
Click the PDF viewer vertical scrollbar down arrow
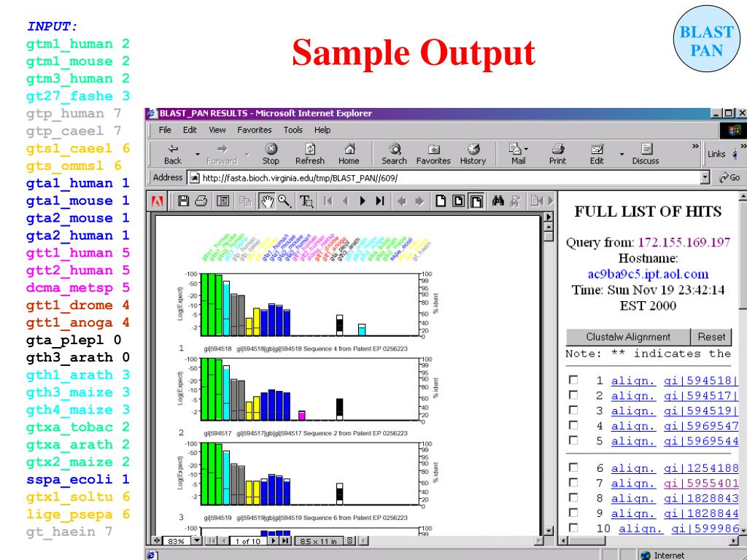click(x=549, y=531)
